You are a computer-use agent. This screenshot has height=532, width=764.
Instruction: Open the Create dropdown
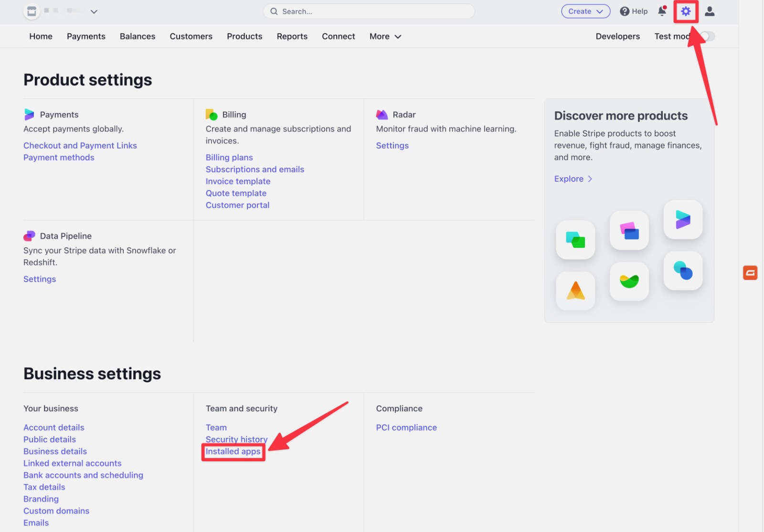point(585,11)
